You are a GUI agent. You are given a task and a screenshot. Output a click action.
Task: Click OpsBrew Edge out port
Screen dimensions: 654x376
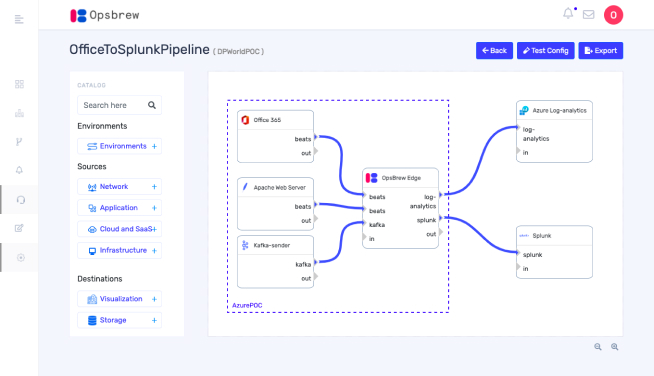pyautogui.click(x=441, y=232)
